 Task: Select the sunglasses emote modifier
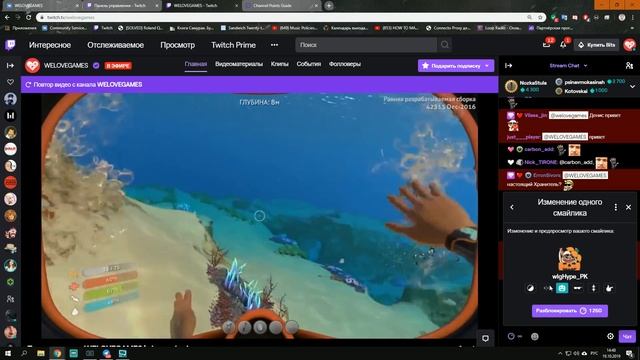(578, 288)
